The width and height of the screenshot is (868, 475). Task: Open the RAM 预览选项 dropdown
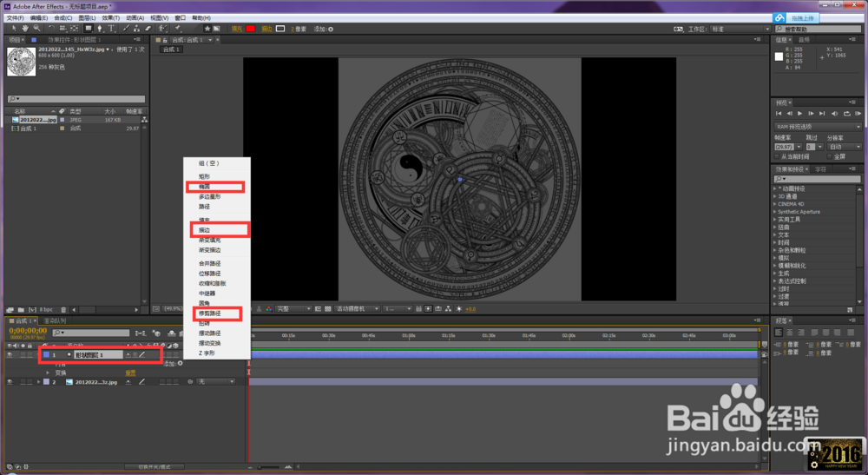click(818, 127)
